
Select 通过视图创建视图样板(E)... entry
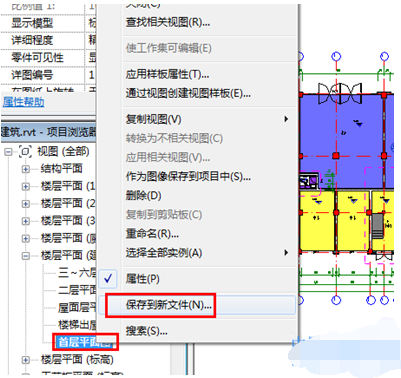click(x=188, y=93)
